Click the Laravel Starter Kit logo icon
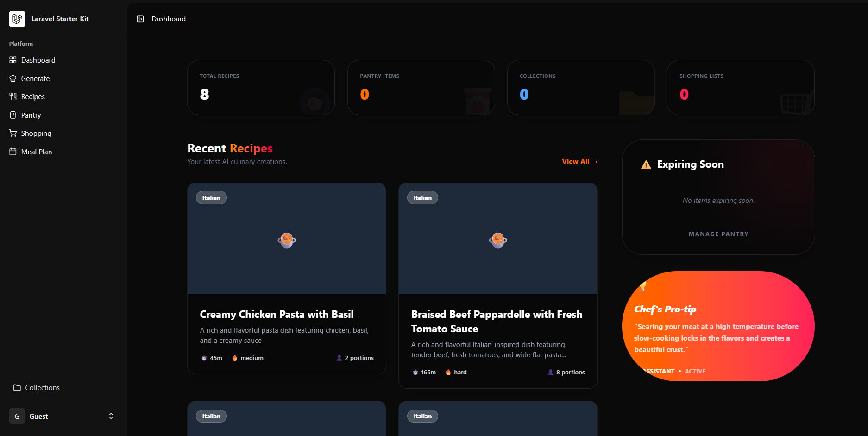Screen dimensions: 868x436 pyautogui.click(x=17, y=19)
